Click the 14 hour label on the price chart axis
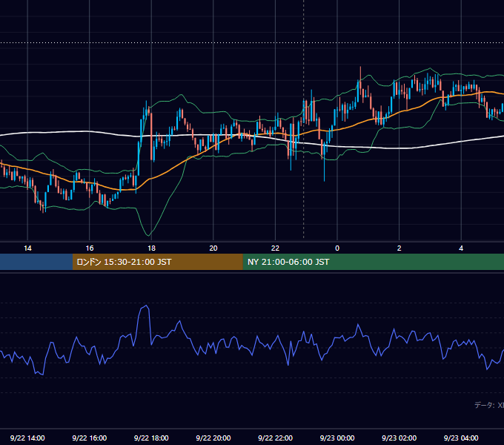 tap(27, 248)
